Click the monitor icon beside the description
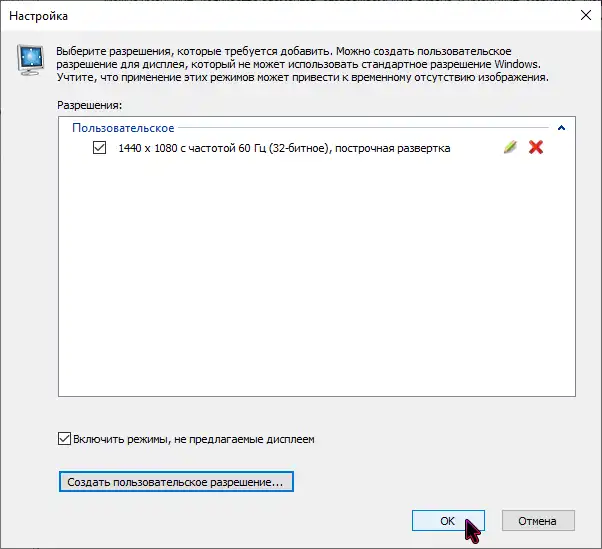The image size is (602, 549). click(x=31, y=61)
